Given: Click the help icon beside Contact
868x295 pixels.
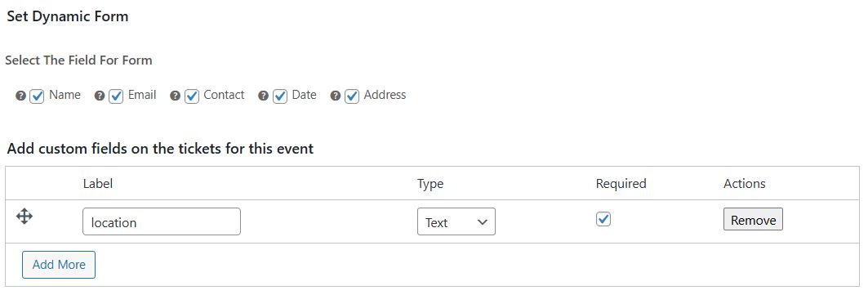Looking at the screenshot, I should point(176,96).
